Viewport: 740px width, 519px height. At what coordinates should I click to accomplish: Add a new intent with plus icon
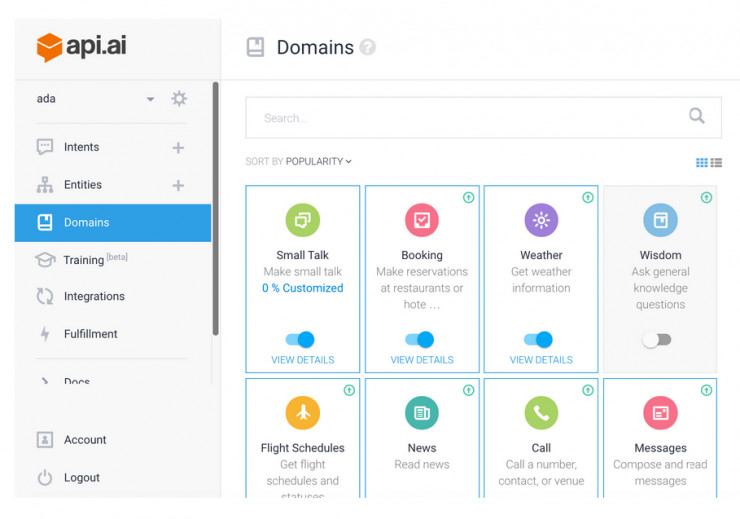click(178, 148)
